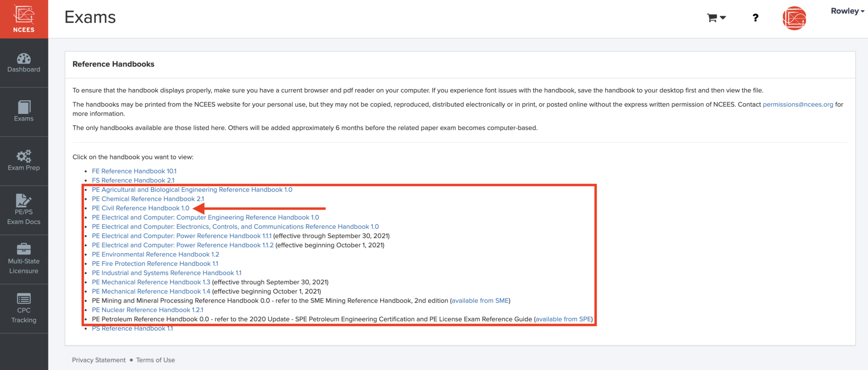Click the 'available from SME' link
This screenshot has width=868, height=370.
point(480,300)
